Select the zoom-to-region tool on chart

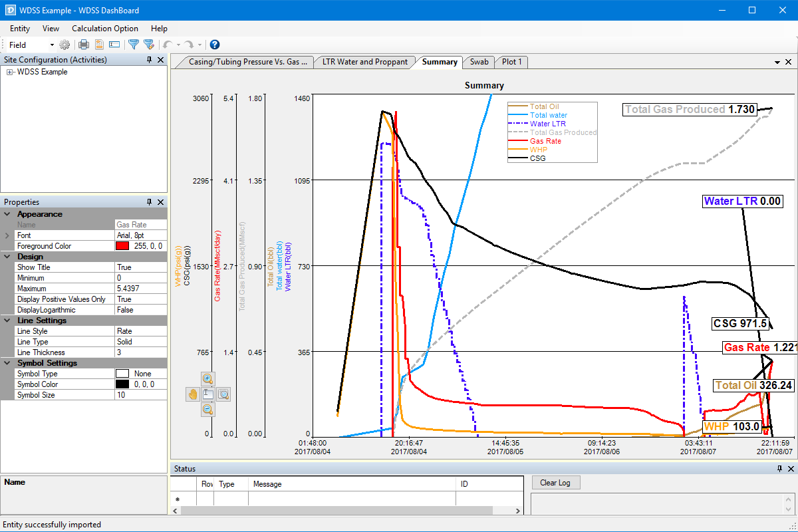(223, 394)
